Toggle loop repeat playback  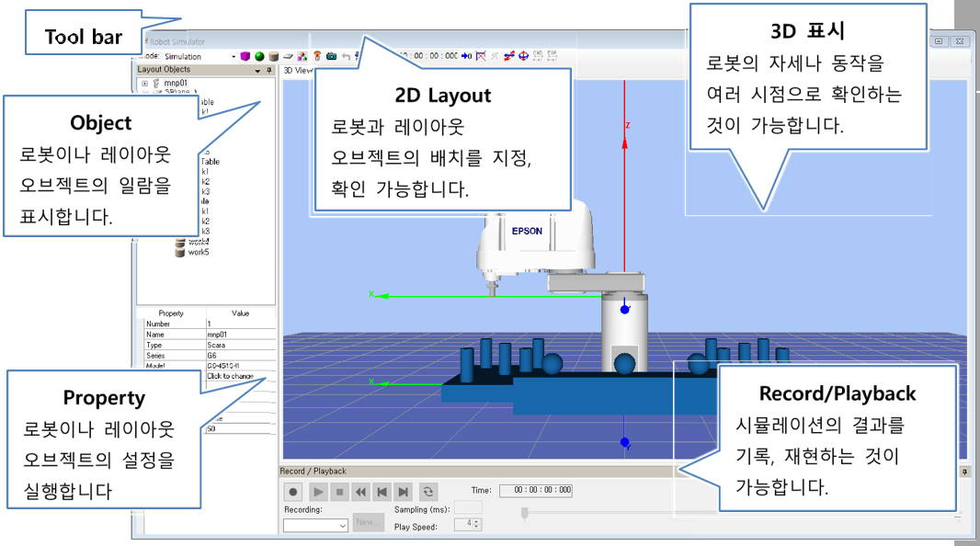tap(428, 492)
